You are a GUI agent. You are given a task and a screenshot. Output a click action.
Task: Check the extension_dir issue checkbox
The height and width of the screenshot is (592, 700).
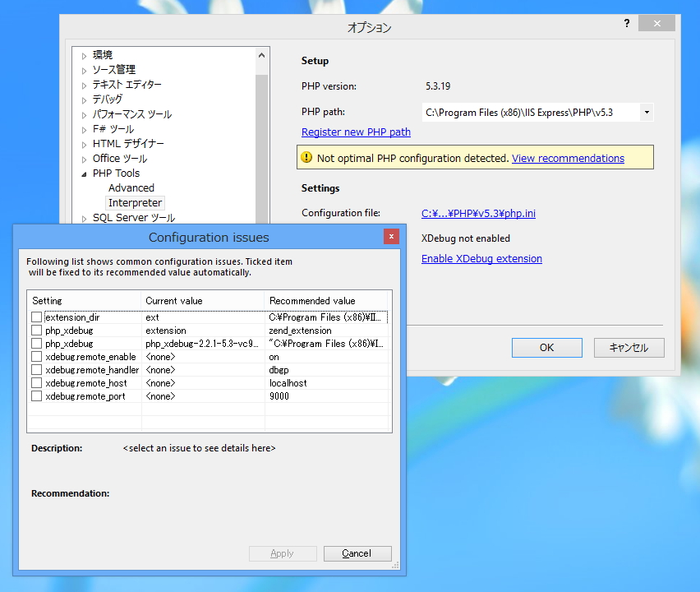(x=36, y=317)
